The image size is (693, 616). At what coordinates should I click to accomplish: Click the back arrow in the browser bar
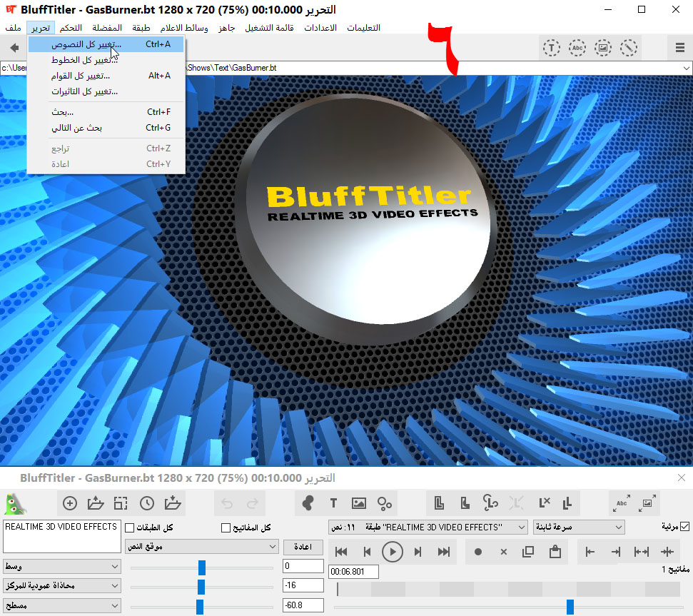pyautogui.click(x=14, y=48)
